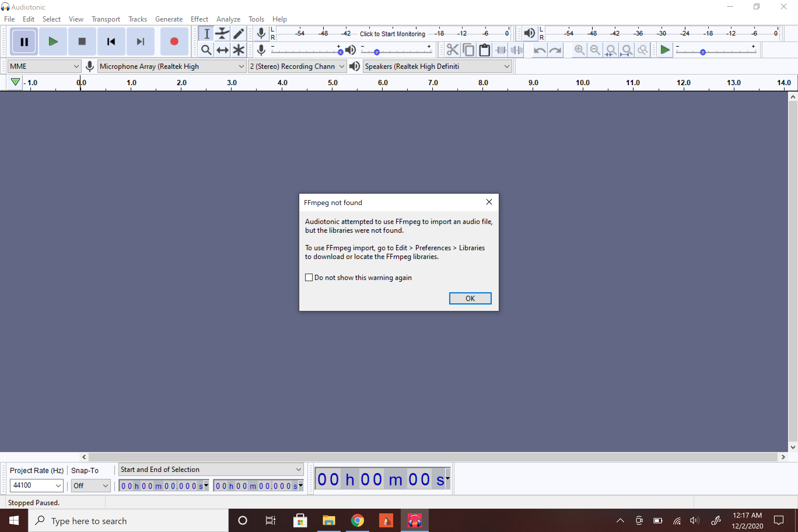The height and width of the screenshot is (532, 798).
Task: Activate the Zoom tool
Action: coord(206,50)
